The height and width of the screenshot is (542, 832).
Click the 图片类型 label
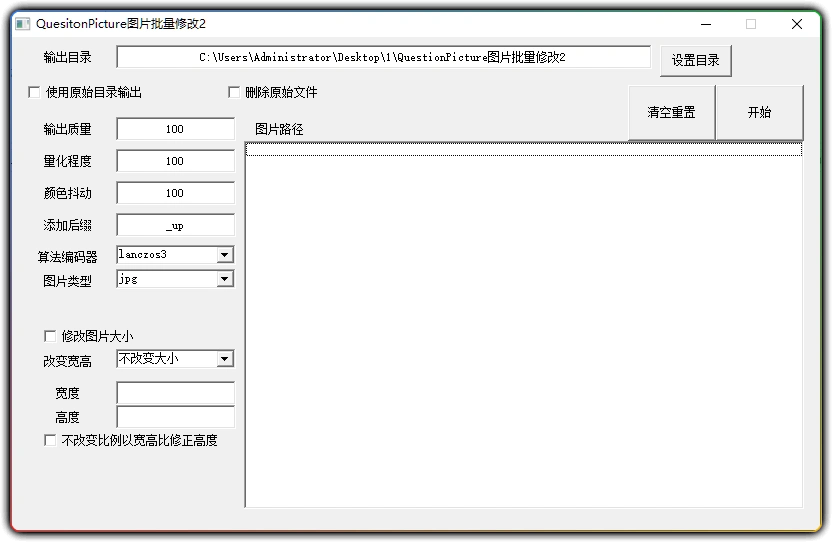pyautogui.click(x=67, y=281)
